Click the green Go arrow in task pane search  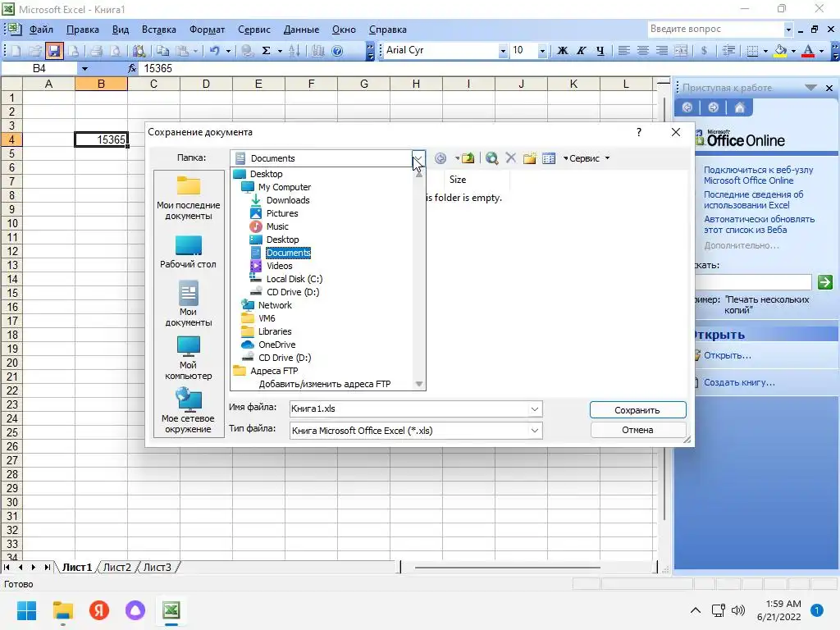point(825,282)
